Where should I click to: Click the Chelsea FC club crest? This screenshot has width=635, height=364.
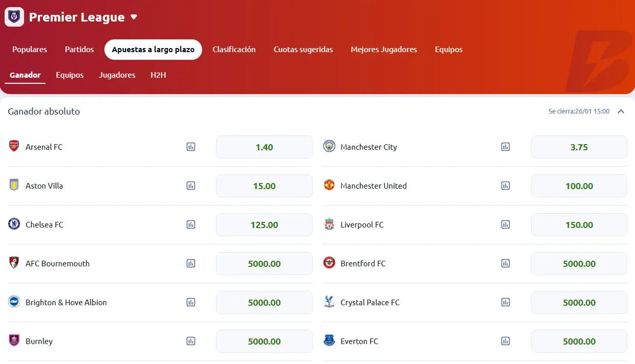pos(14,224)
